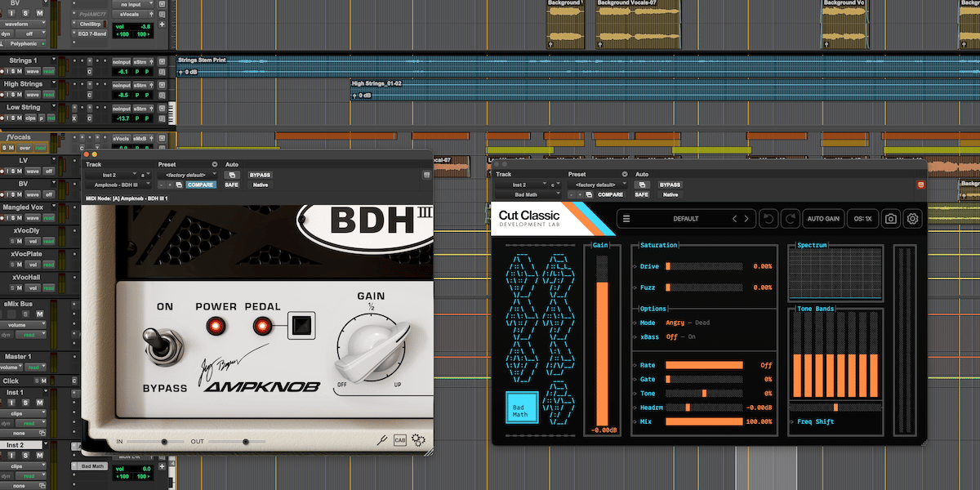This screenshot has height=490, width=980.
Task: Open factory default preset dropdown in Ampknob
Action: [x=189, y=175]
